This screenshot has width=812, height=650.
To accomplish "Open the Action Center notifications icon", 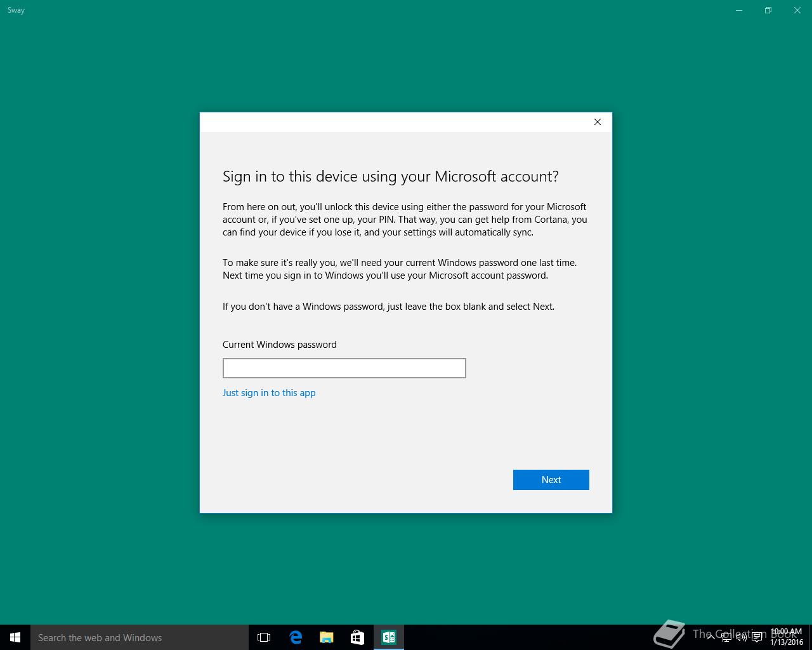I will pyautogui.click(x=757, y=637).
